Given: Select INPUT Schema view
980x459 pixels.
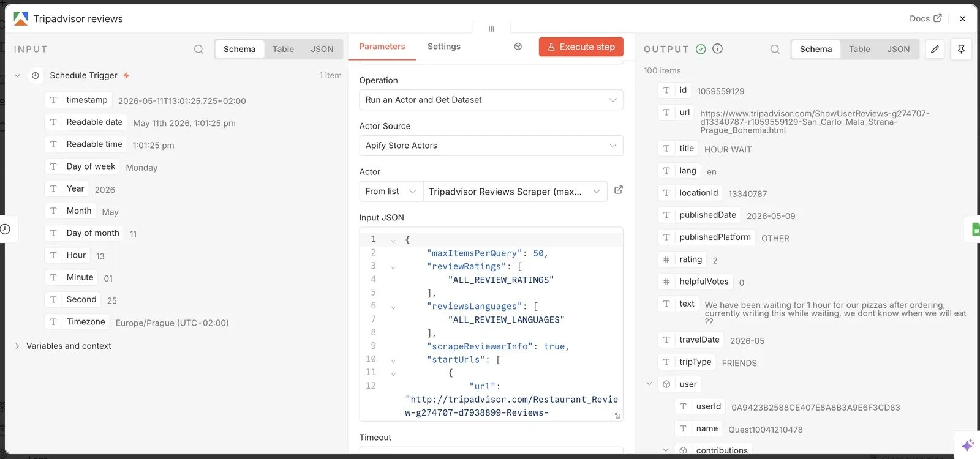Looking at the screenshot, I should (239, 49).
